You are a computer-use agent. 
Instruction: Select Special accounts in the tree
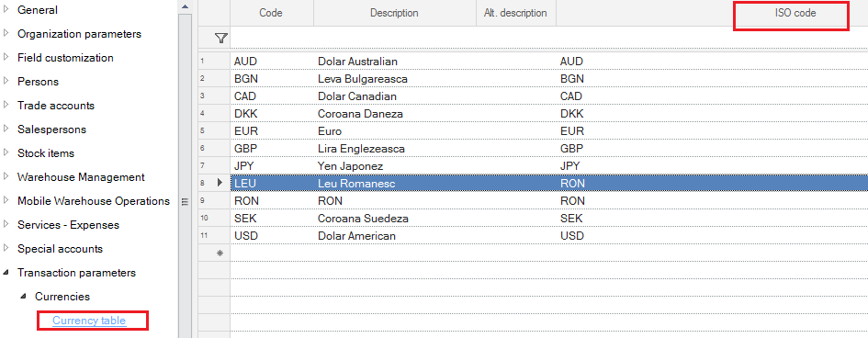[x=60, y=248]
